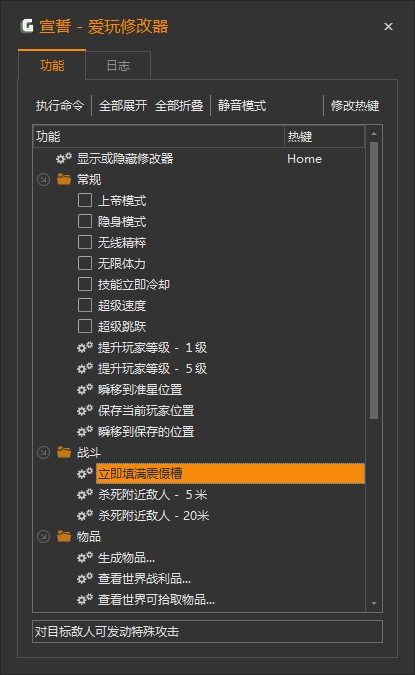
Task: Click the gear icon for 杀死附近敌人 - 20米
Action: 85,515
